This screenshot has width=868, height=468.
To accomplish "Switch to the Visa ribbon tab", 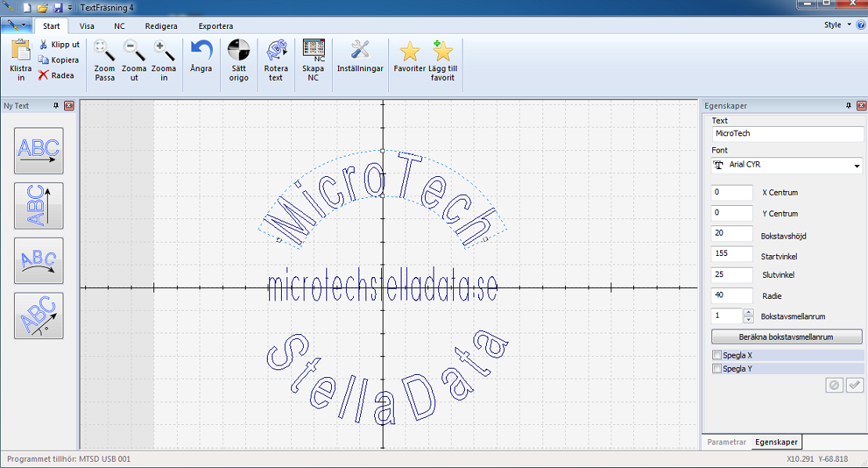I will [x=87, y=26].
